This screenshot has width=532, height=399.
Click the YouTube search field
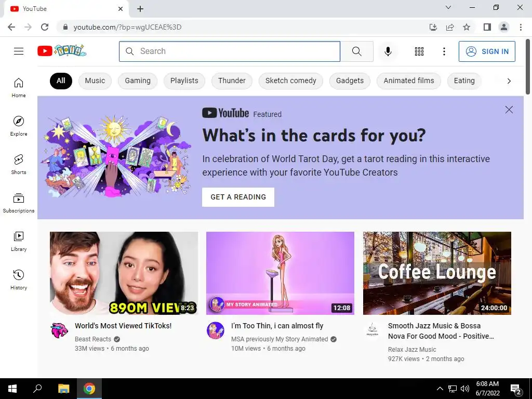229,51
